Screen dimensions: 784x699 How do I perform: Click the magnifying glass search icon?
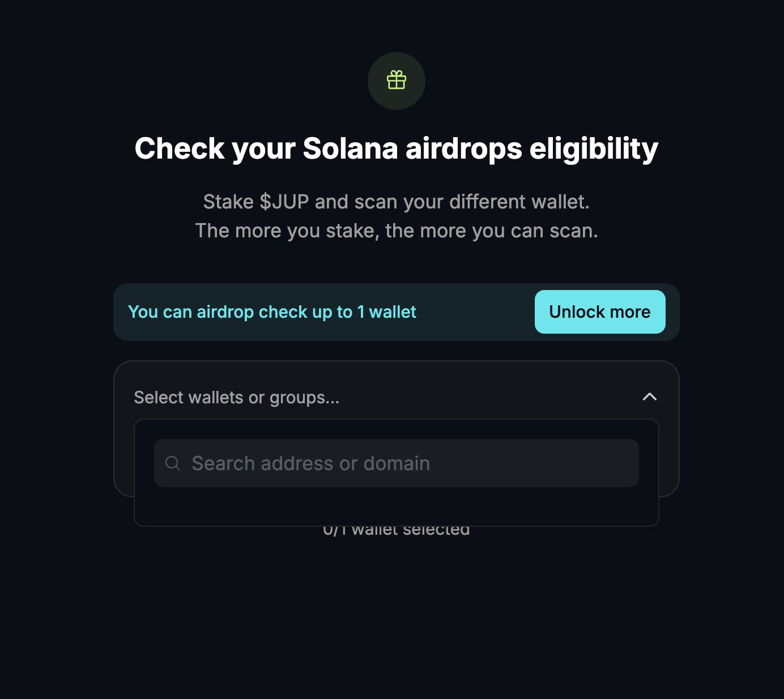coord(173,463)
